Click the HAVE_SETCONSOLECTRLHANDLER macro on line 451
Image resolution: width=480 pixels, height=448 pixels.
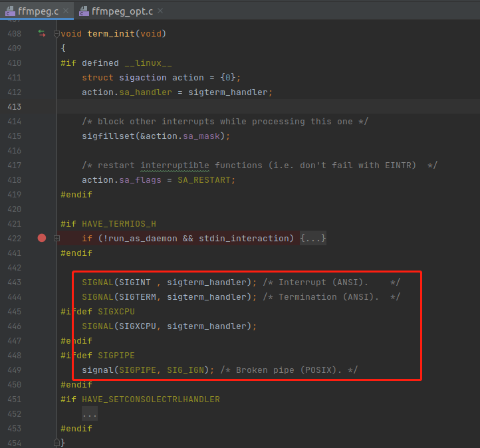pyautogui.click(x=151, y=399)
